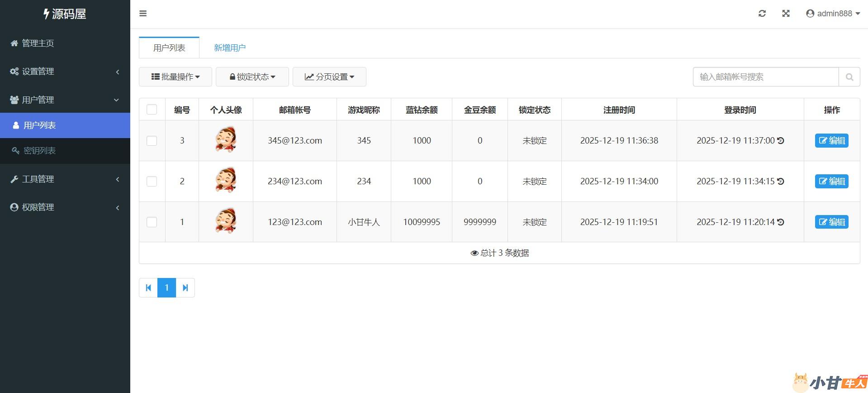Image resolution: width=868 pixels, height=393 pixels.
Task: Check the checkbox for user row 3
Action: [152, 141]
